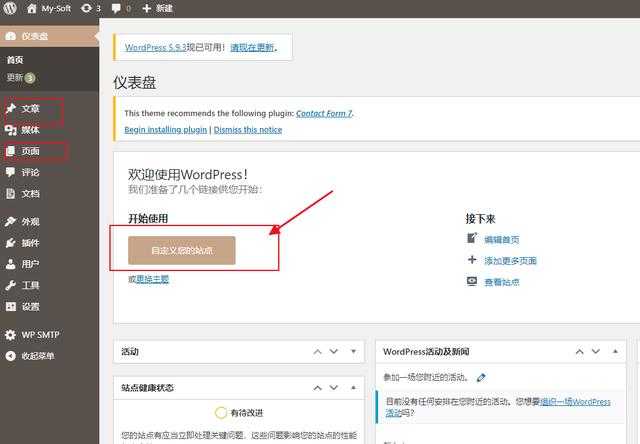
Task: Click the 用户 user icon
Action: [x=11, y=264]
